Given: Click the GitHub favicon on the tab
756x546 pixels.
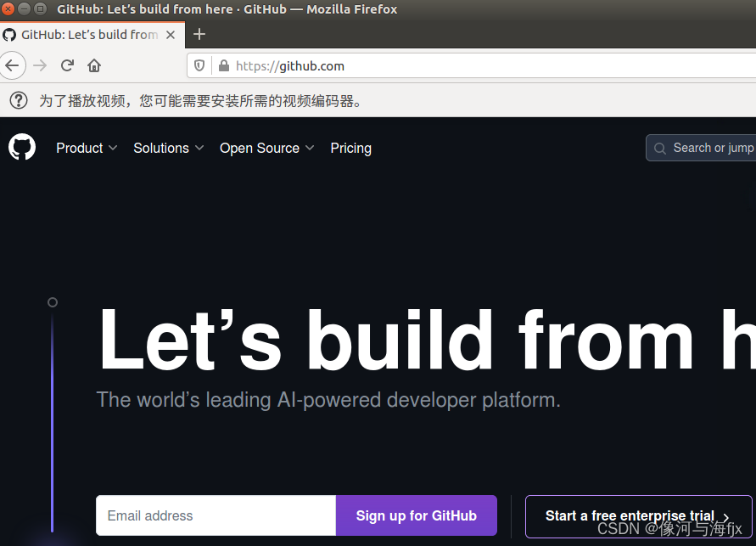Looking at the screenshot, I should click(9, 35).
